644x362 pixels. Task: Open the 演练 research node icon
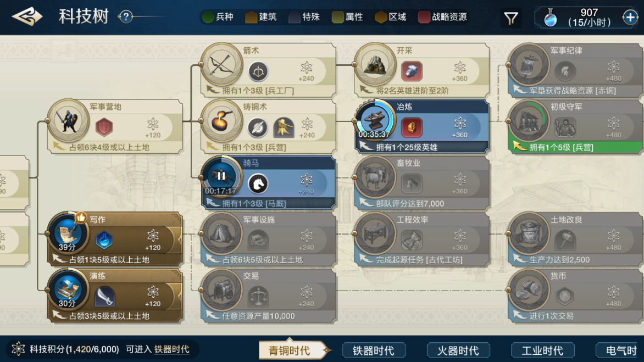point(68,289)
